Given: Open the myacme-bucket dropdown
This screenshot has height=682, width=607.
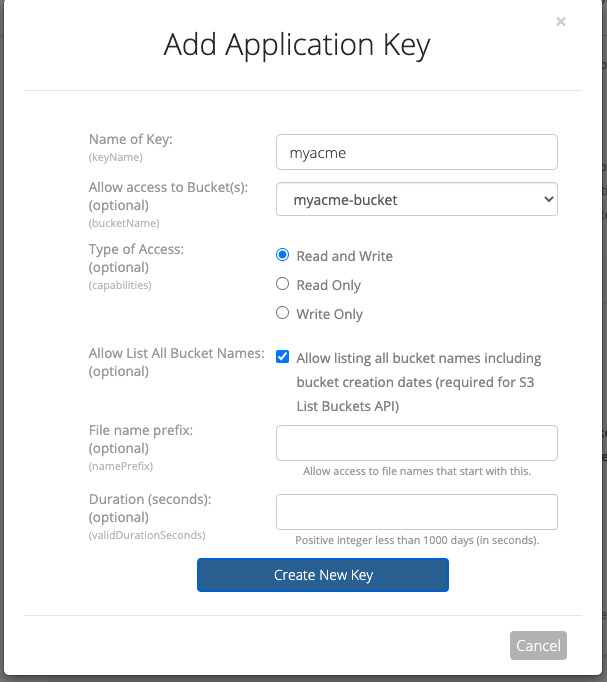Looking at the screenshot, I should tap(416, 200).
